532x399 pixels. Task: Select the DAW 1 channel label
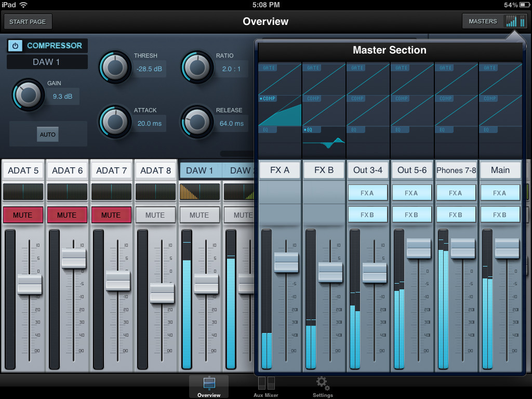pyautogui.click(x=199, y=170)
